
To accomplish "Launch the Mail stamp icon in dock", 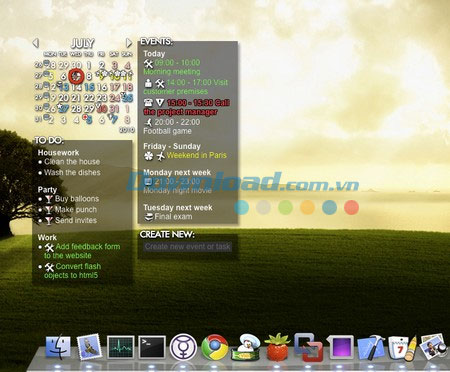I will pos(89,347).
